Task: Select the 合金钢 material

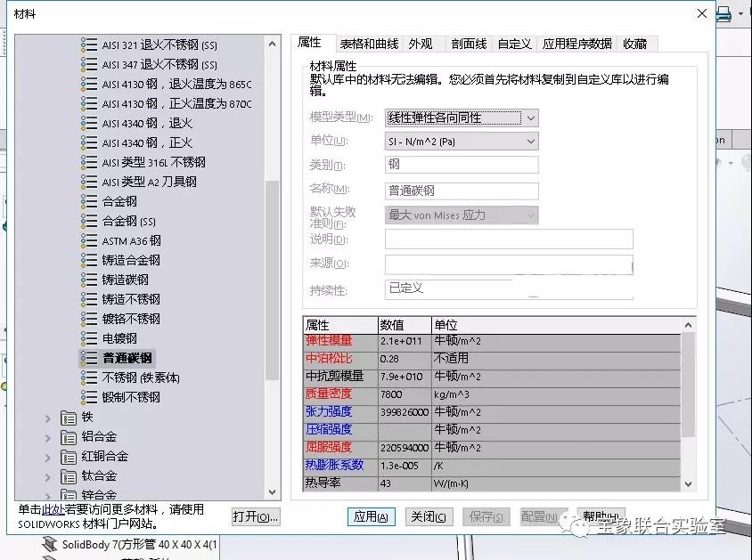Action: pyautogui.click(x=119, y=202)
